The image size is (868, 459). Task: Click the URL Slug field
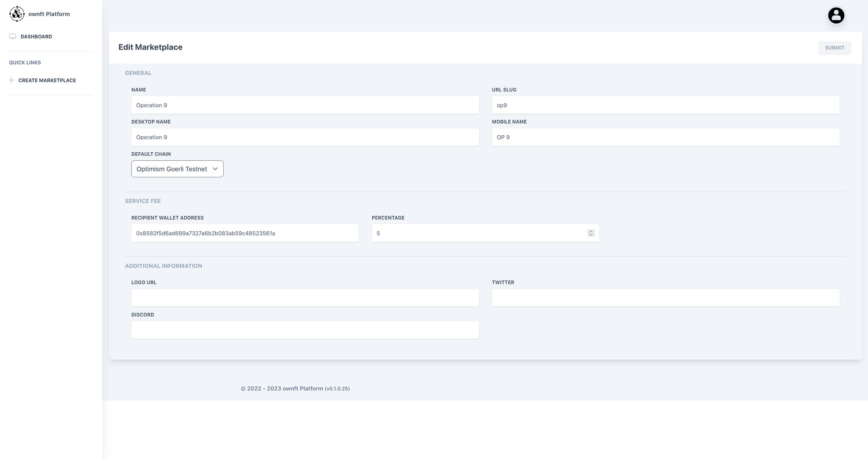click(x=665, y=105)
